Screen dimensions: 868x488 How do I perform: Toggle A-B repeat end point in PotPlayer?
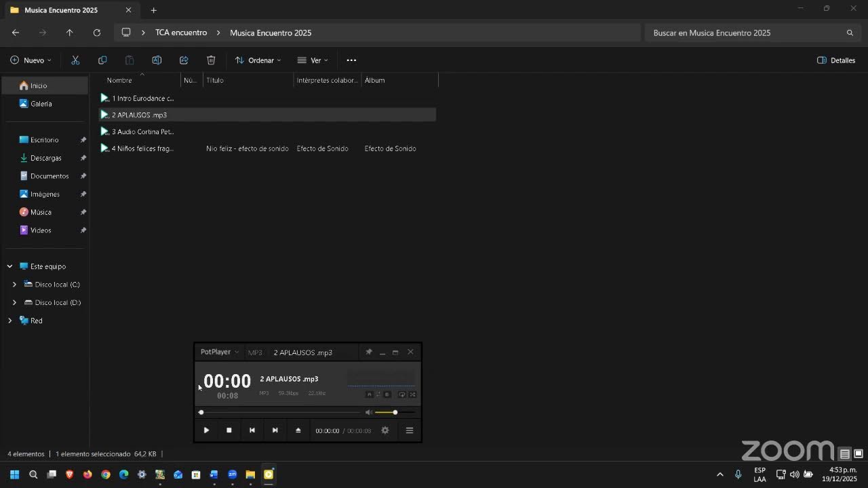pos(387,394)
